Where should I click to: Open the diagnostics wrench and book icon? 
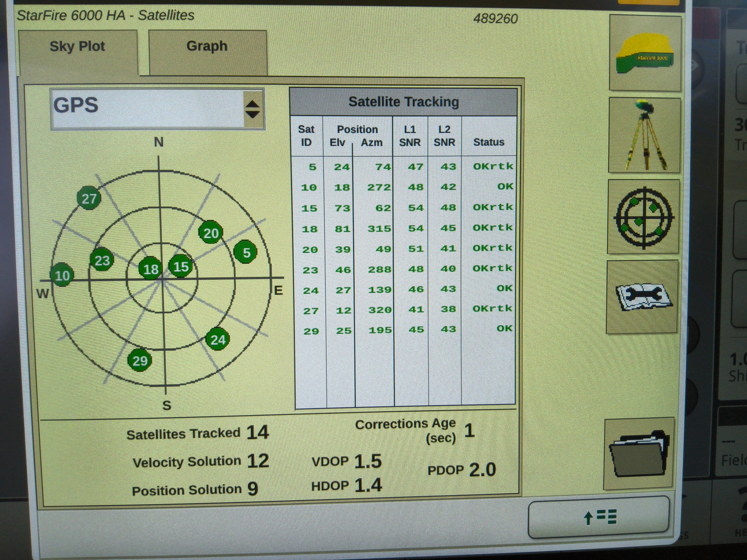pyautogui.click(x=643, y=297)
